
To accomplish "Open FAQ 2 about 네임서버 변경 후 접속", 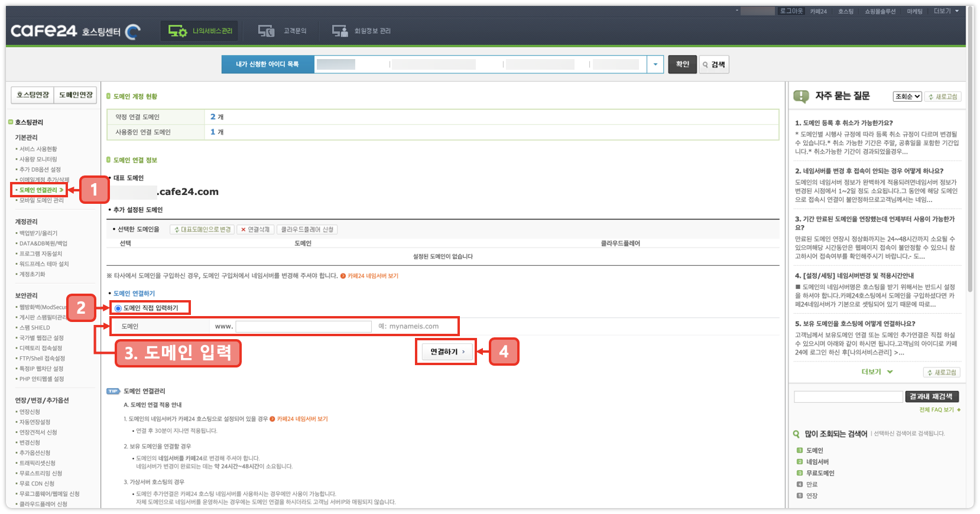I will [x=869, y=171].
